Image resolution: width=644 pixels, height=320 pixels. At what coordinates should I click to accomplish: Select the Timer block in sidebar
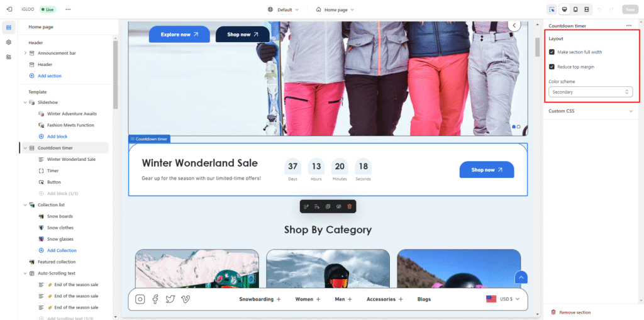[53, 170]
